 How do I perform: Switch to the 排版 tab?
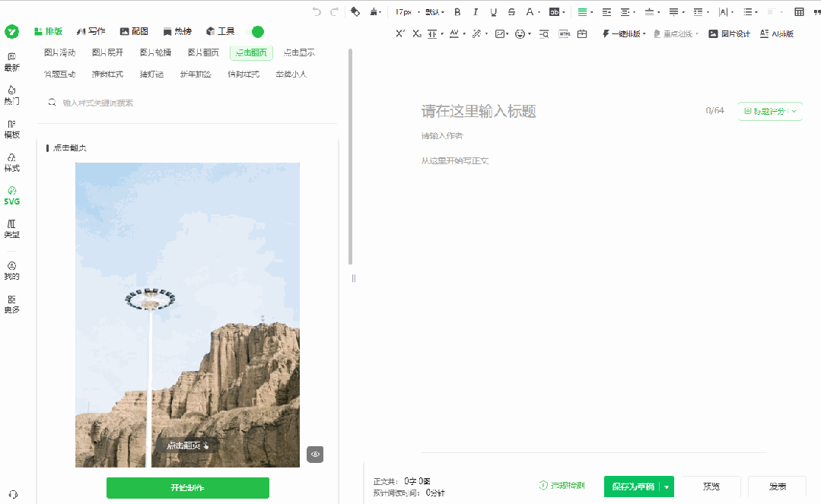coord(48,31)
